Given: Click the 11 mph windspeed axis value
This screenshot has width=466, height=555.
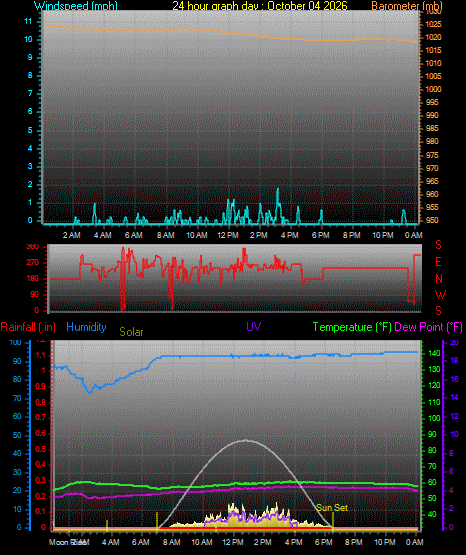Looking at the screenshot, I should point(28,22).
